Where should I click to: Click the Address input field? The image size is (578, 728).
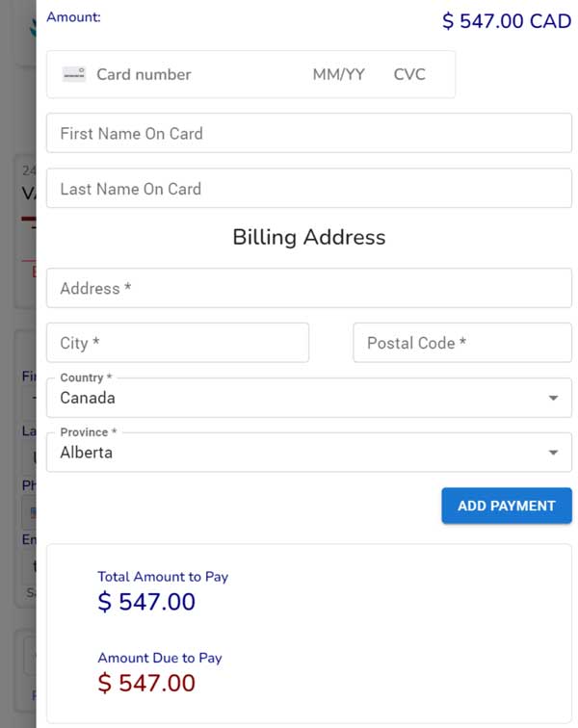(309, 288)
